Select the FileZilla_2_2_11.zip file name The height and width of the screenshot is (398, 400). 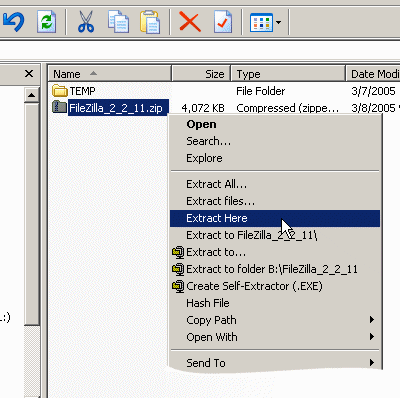click(118, 108)
